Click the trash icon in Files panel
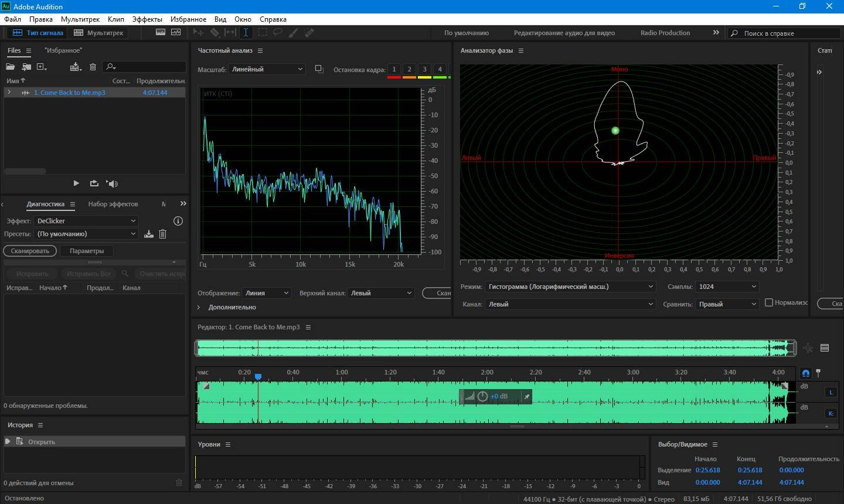 [93, 67]
